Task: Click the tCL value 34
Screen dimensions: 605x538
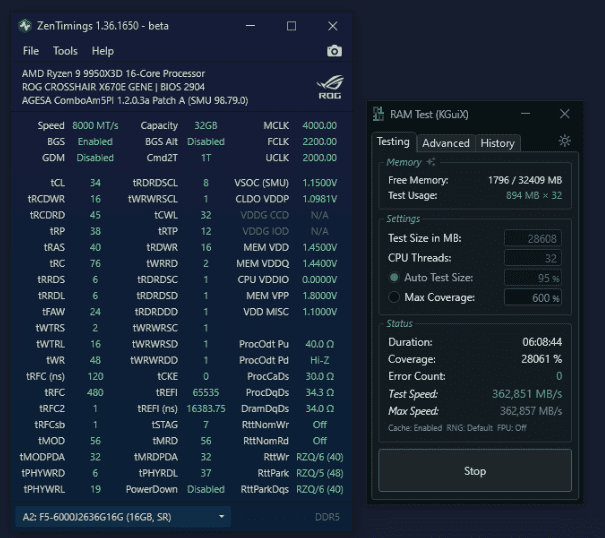Action: click(95, 183)
